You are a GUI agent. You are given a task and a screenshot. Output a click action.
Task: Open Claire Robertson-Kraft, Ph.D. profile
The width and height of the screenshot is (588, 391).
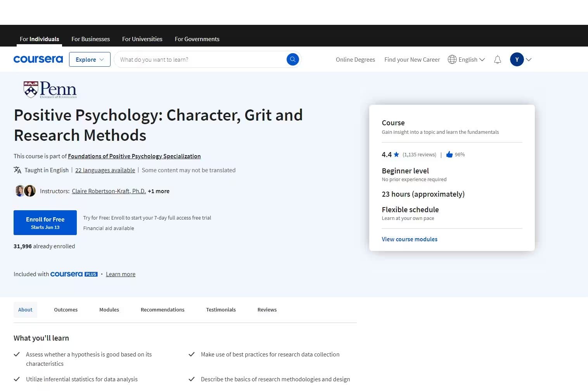109,191
